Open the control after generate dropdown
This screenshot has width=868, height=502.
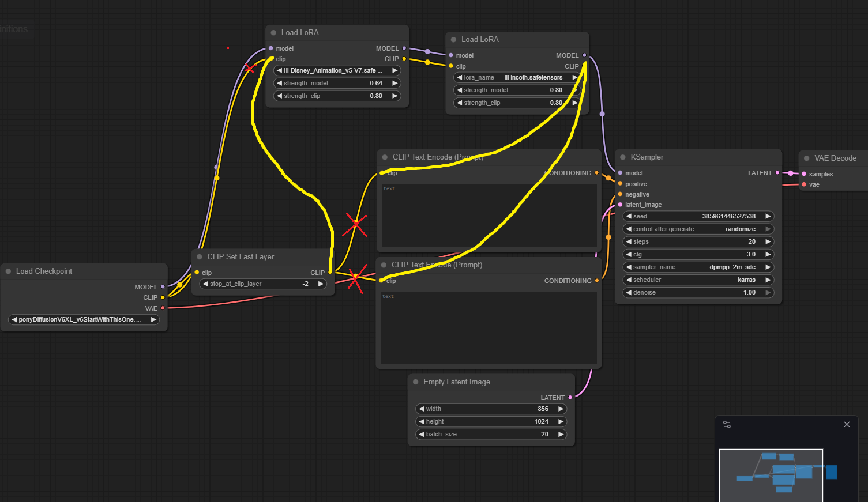tap(698, 229)
